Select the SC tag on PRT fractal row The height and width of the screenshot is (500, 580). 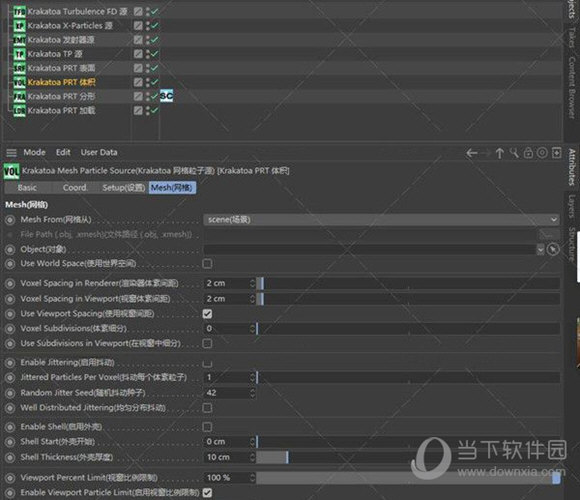[166, 96]
